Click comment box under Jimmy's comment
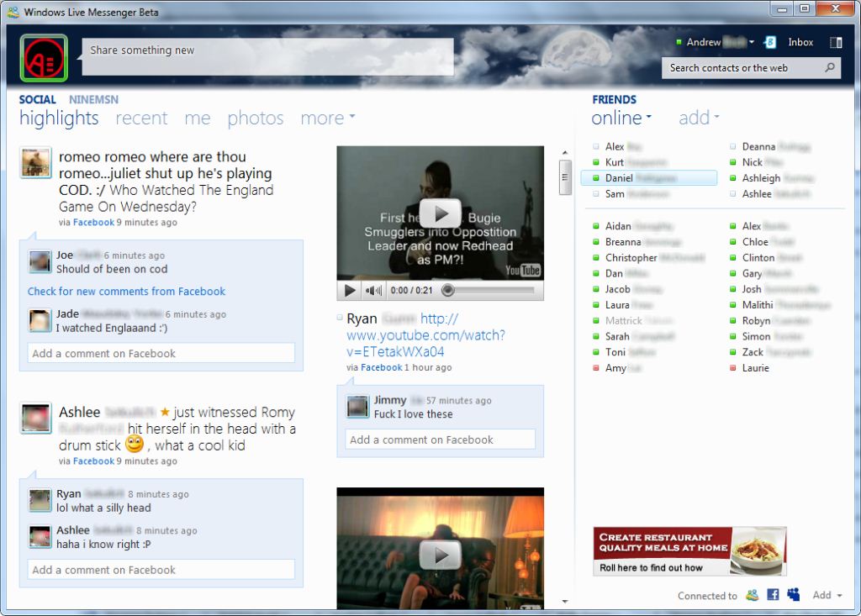Screen dimensions: 861x616 [x=440, y=440]
